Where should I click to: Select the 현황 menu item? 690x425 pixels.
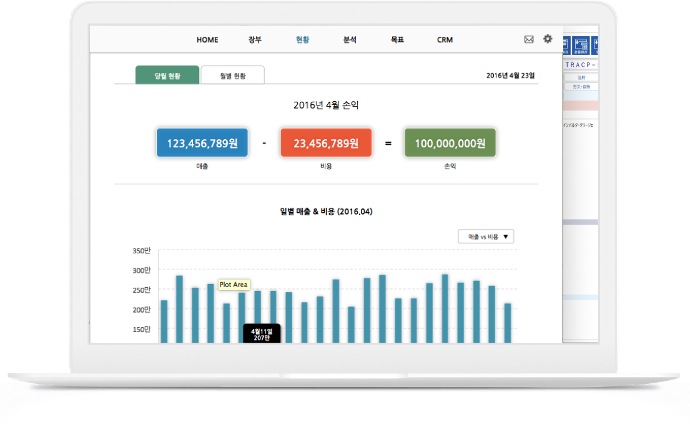(303, 40)
